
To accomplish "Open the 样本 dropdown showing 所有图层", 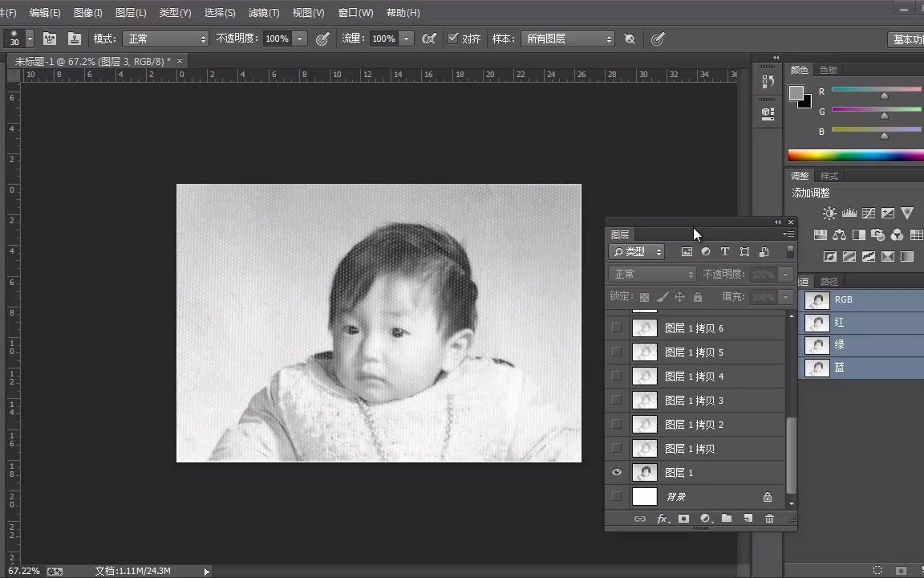I will (x=568, y=38).
